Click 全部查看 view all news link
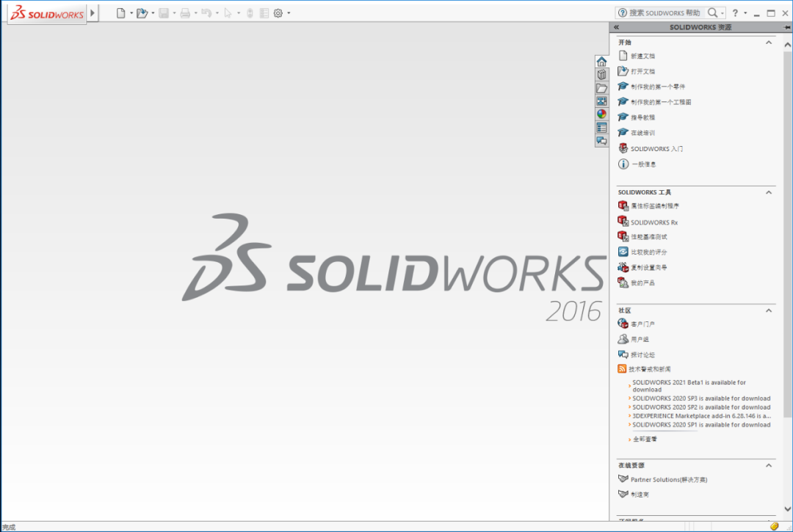Viewport: 793px width, 532px height. point(645,440)
